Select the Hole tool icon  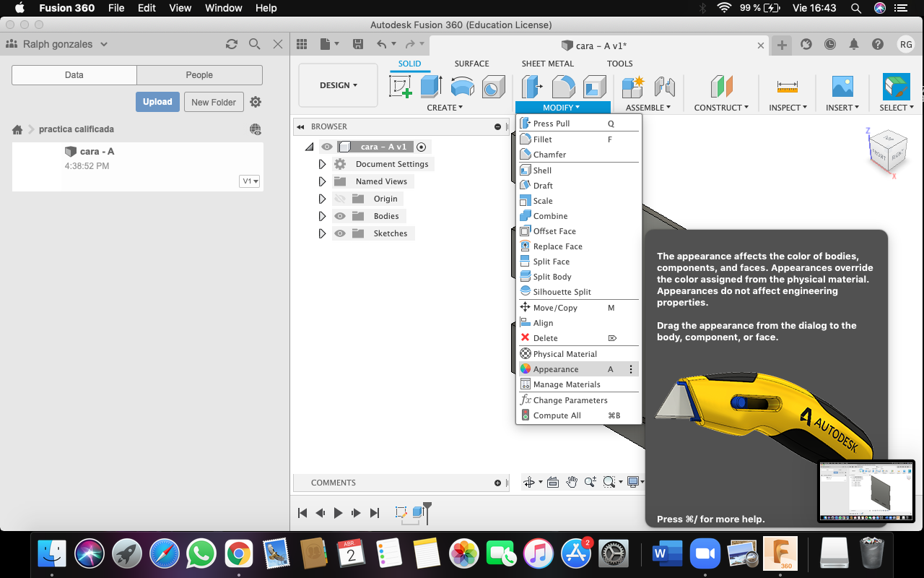pyautogui.click(x=493, y=87)
